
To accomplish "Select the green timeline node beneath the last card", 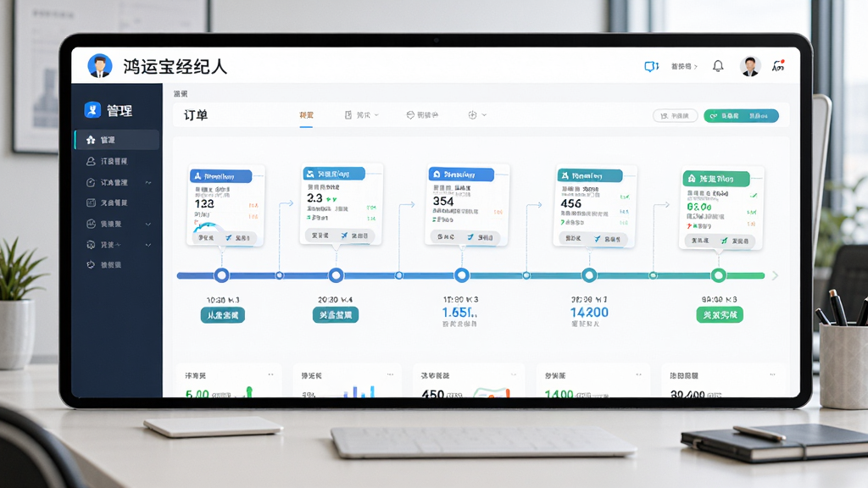I will tap(719, 275).
